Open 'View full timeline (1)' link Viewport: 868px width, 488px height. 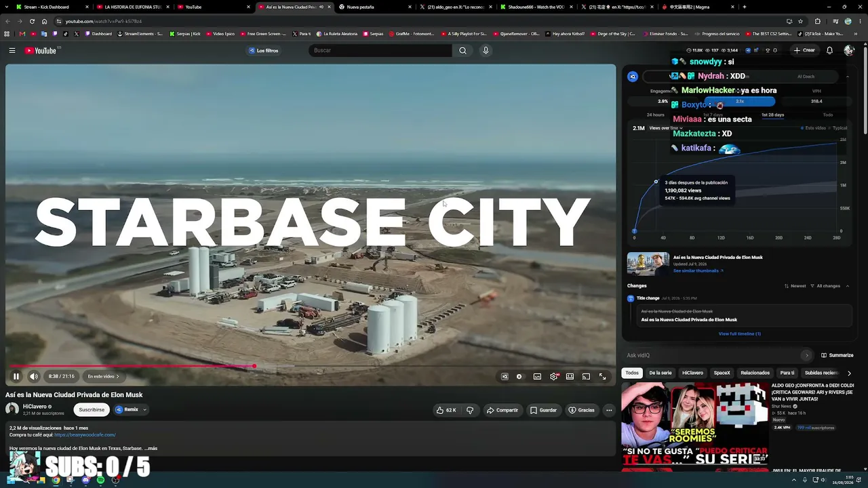click(740, 333)
